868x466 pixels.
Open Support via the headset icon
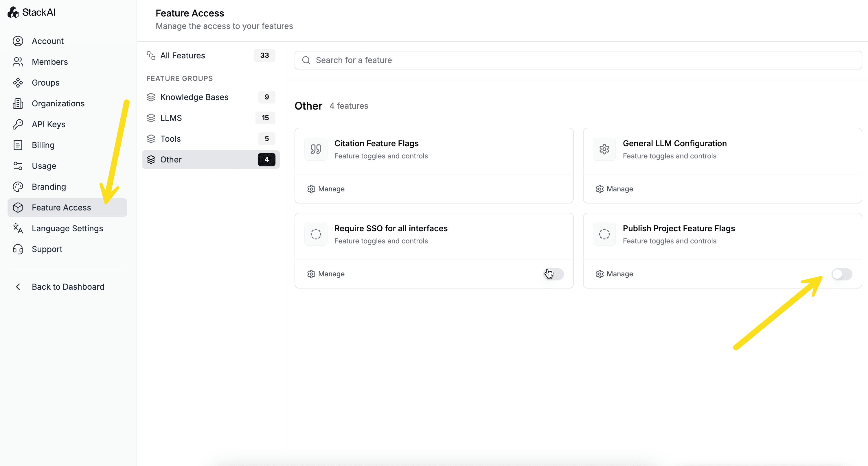coord(18,249)
